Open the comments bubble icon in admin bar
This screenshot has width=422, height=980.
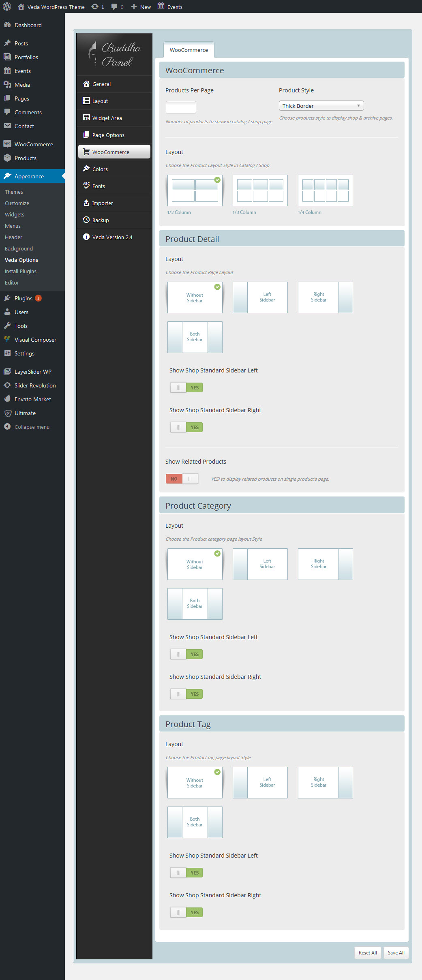coord(114,6)
